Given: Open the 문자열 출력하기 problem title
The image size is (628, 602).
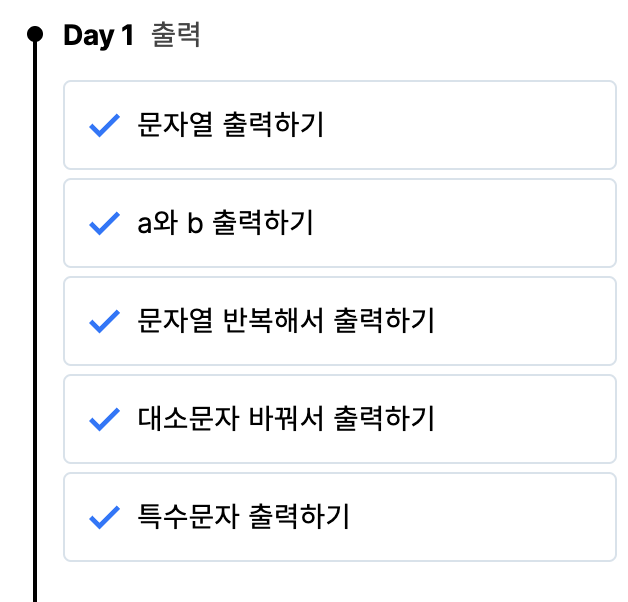Looking at the screenshot, I should pos(230,126).
